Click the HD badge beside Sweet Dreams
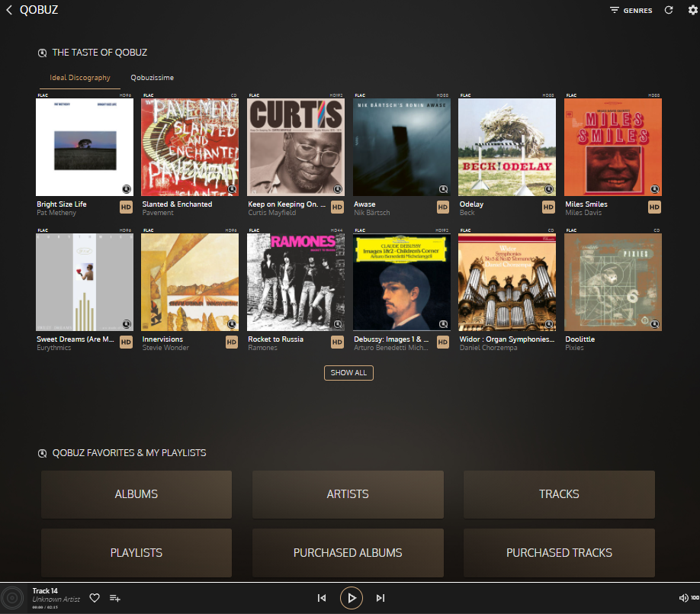700x614 pixels. tap(127, 342)
